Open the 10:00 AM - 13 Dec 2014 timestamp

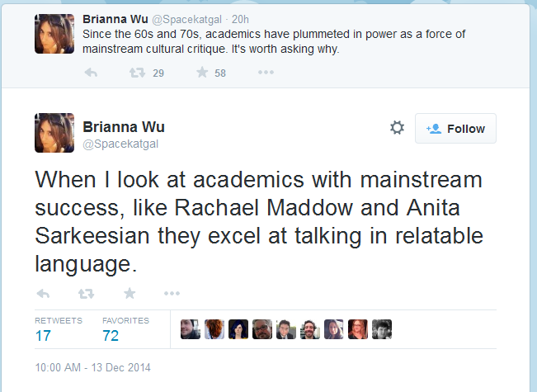point(93,367)
